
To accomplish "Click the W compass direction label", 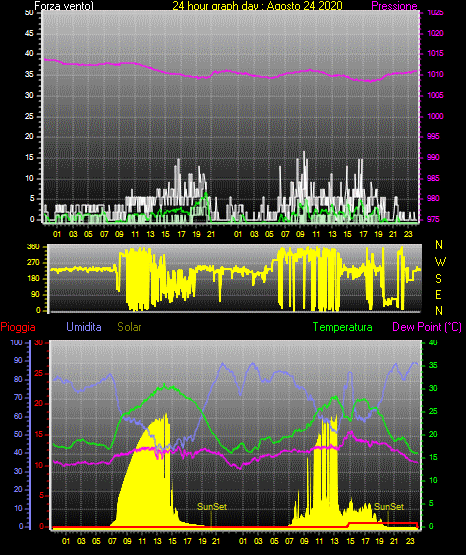I will [440, 262].
